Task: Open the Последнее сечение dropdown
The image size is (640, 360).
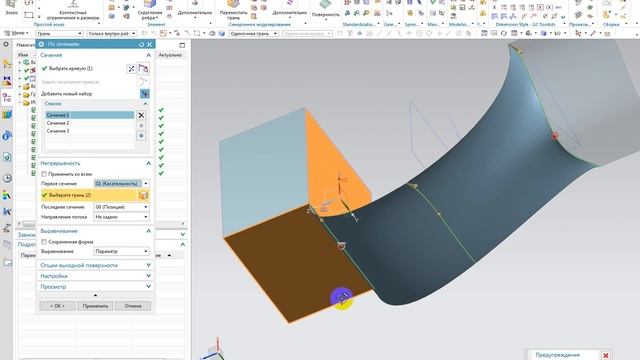Action: [122, 207]
